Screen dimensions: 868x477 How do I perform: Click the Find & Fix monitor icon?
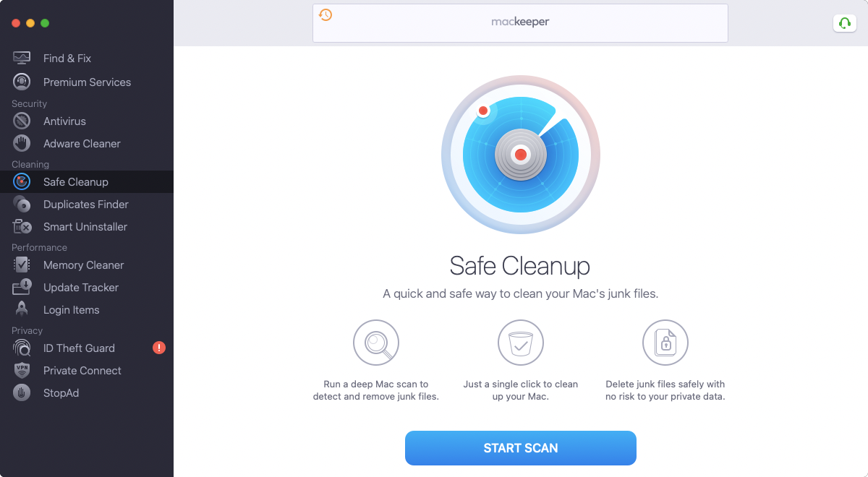pos(22,59)
